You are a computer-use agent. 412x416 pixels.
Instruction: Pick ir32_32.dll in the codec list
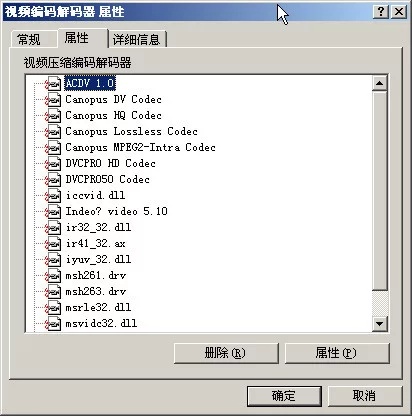click(x=98, y=227)
